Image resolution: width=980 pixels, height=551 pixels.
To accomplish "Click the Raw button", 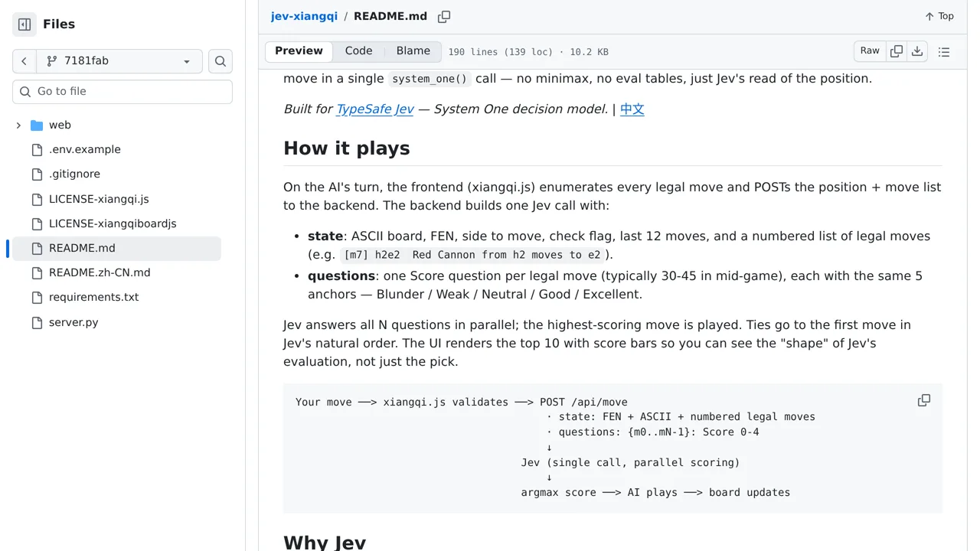I will pos(870,51).
